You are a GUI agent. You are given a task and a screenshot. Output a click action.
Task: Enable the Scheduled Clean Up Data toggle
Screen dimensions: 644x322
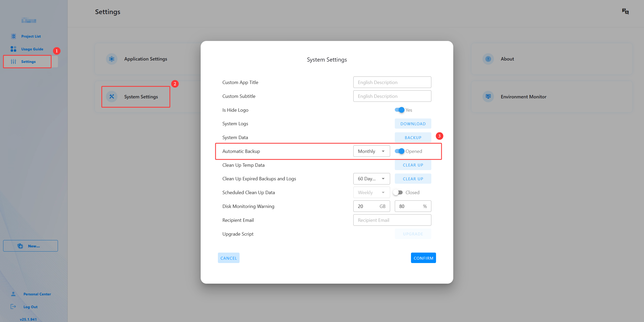[398, 192]
